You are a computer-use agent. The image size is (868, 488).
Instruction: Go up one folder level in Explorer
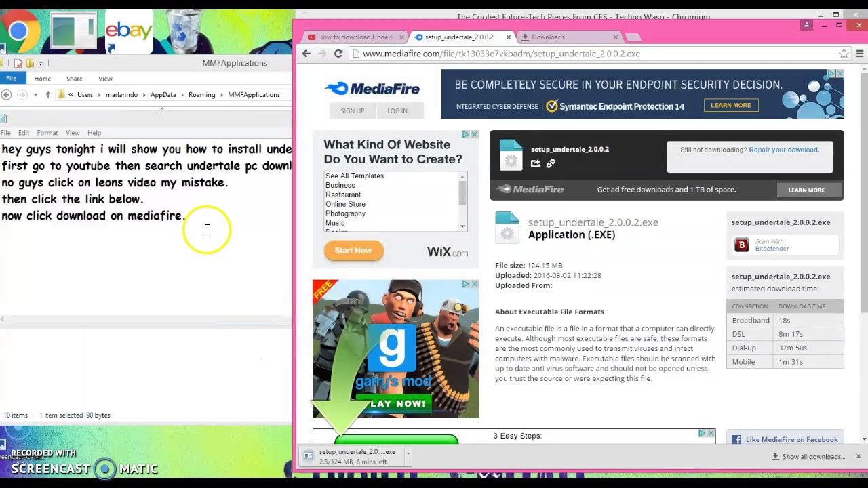click(47, 95)
